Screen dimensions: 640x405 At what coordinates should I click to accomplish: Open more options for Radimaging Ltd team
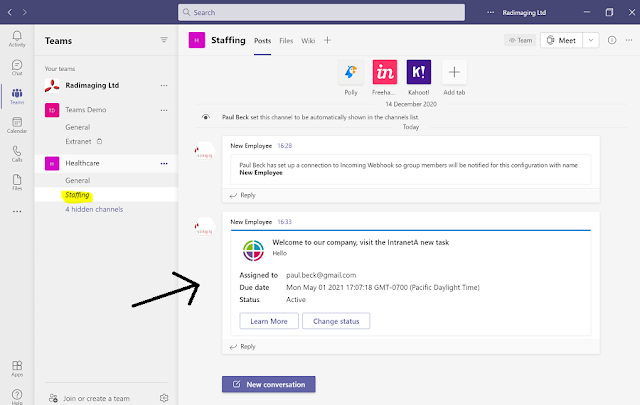[x=164, y=85]
